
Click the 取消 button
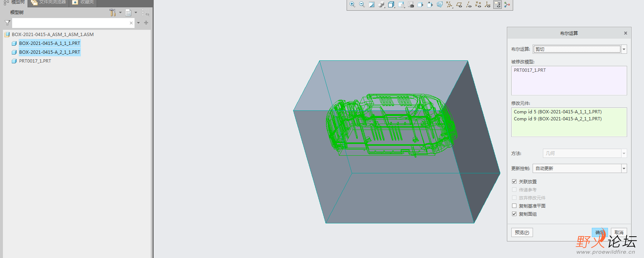click(x=619, y=232)
